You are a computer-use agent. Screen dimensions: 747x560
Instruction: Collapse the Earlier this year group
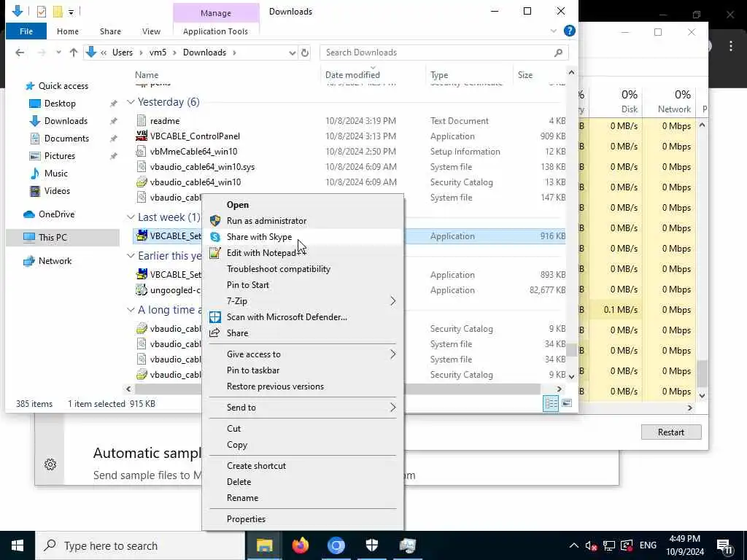[x=131, y=256]
